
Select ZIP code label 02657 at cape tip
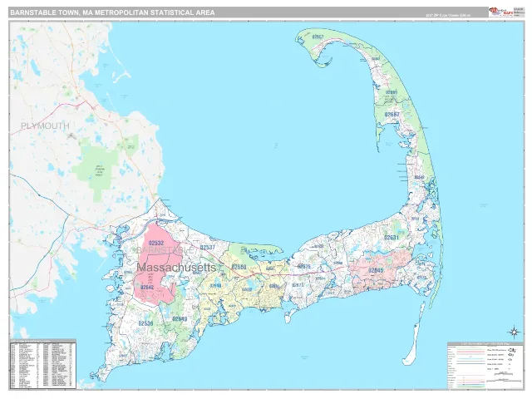[318, 37]
